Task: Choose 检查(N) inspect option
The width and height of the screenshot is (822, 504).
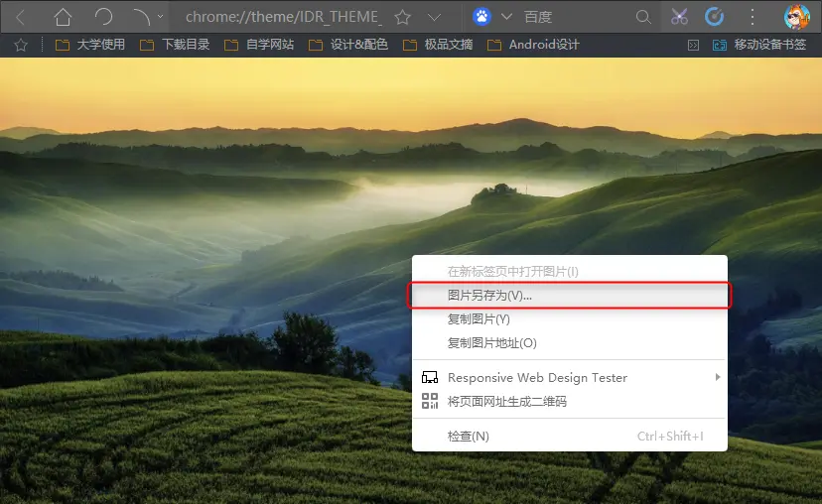Action: (570, 436)
